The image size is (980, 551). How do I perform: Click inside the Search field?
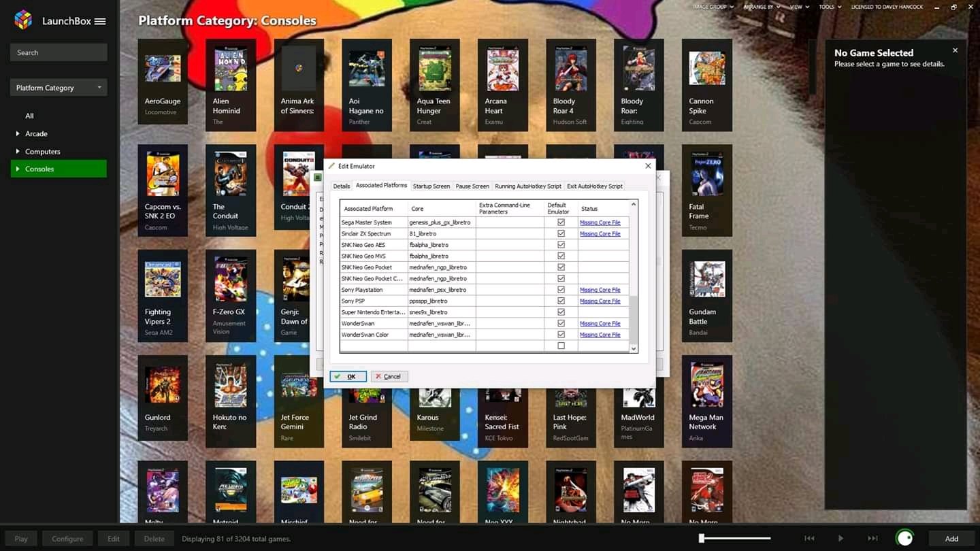click(59, 52)
